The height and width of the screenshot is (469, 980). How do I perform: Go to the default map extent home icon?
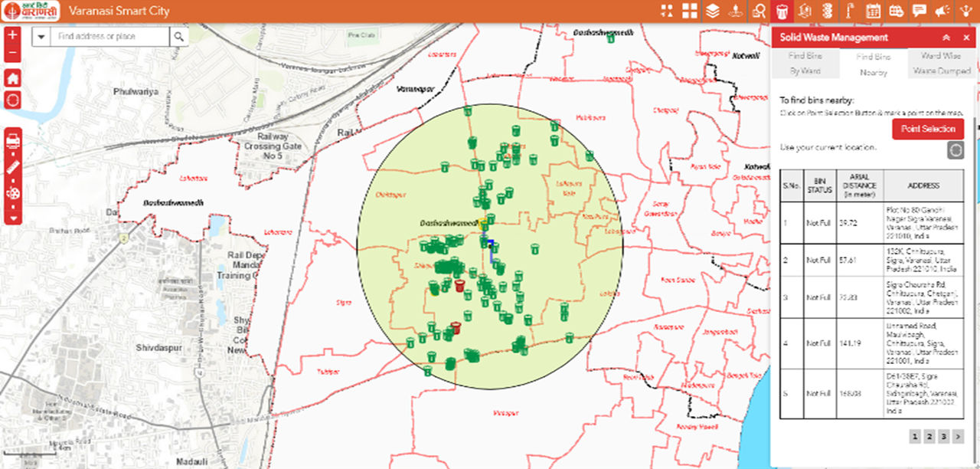tap(12, 78)
